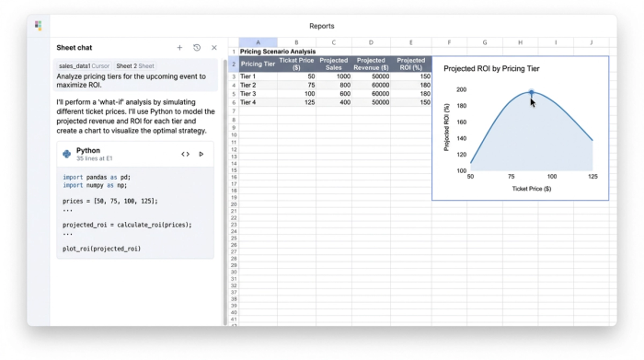Image resolution: width=644 pixels, height=360 pixels.
Task: Click the peak data point on ROI chart
Action: coord(532,92)
